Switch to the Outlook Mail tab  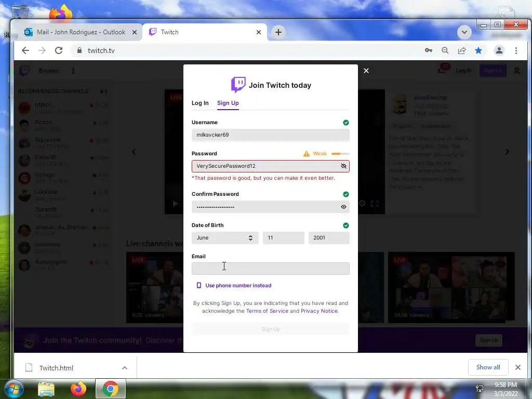click(81, 32)
